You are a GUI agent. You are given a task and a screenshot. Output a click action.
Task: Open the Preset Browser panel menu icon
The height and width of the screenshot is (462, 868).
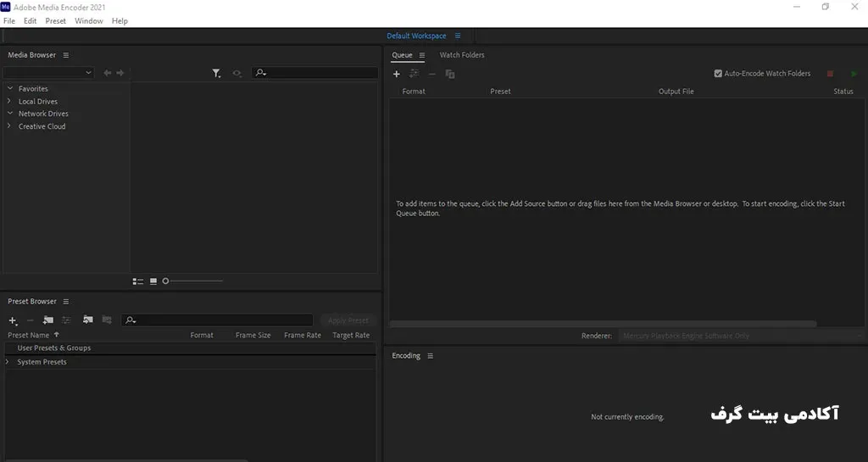66,301
